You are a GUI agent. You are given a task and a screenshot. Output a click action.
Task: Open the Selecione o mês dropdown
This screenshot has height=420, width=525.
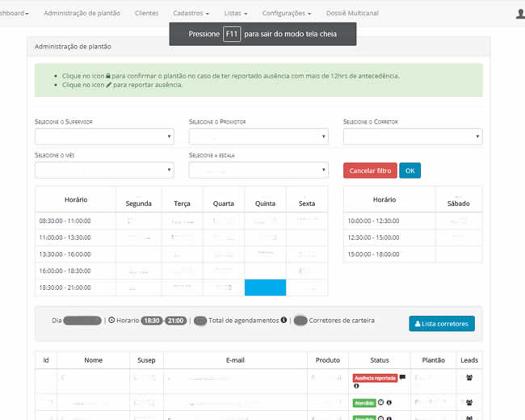pos(104,170)
